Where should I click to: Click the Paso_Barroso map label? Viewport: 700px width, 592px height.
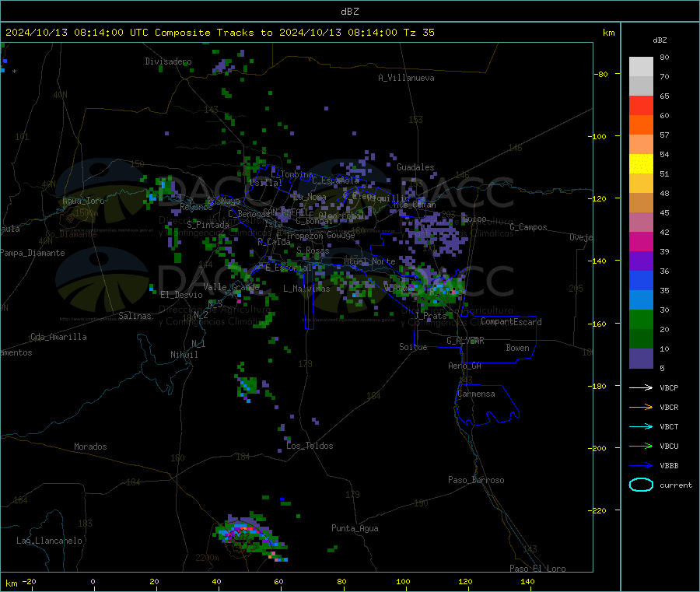click(x=476, y=480)
